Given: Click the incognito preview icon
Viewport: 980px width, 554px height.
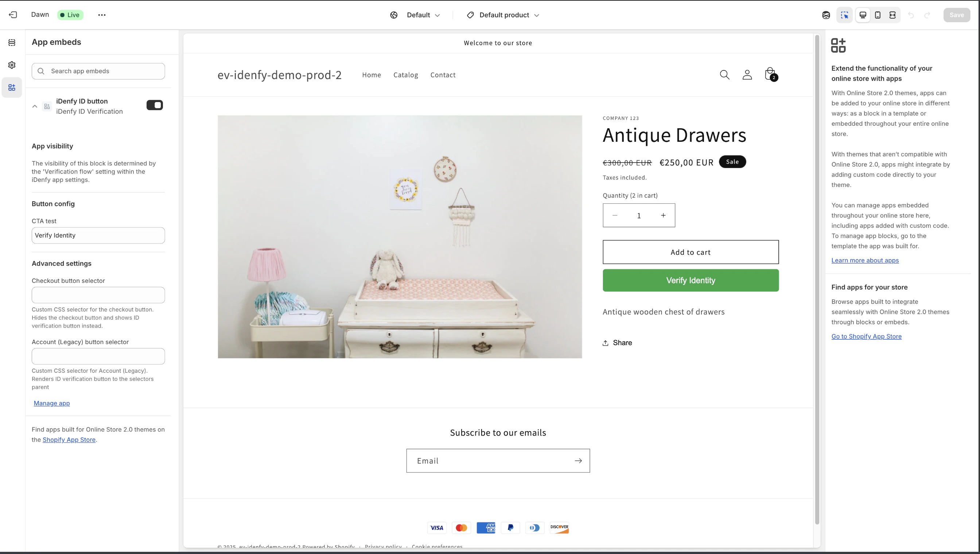Looking at the screenshot, I should coord(826,15).
